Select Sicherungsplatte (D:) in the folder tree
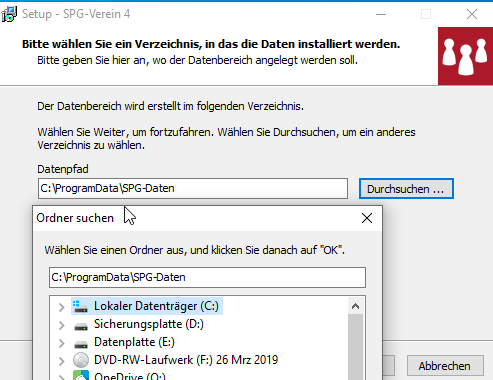This screenshot has height=380, width=493. 149,324
